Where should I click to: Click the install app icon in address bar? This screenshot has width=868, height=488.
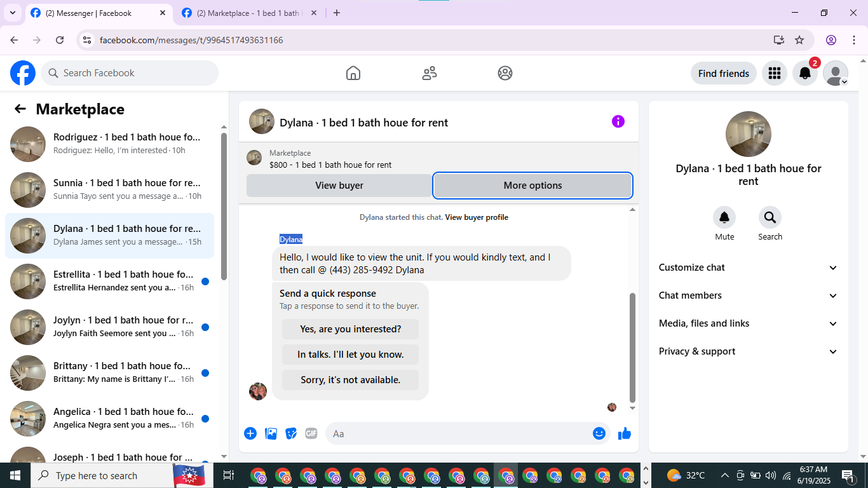779,40
